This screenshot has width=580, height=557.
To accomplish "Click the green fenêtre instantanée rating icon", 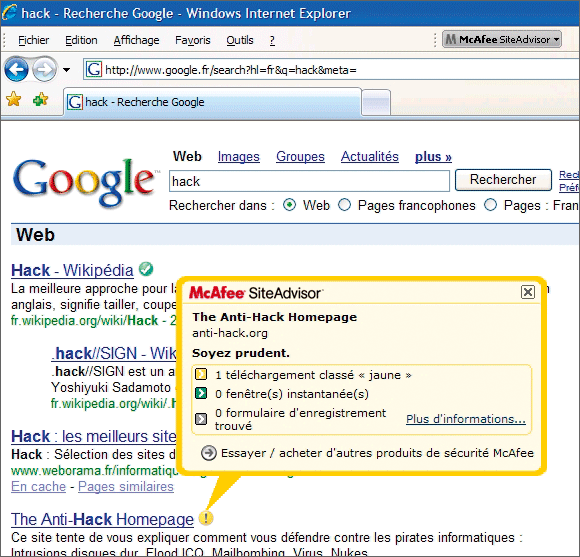I will tap(201, 393).
